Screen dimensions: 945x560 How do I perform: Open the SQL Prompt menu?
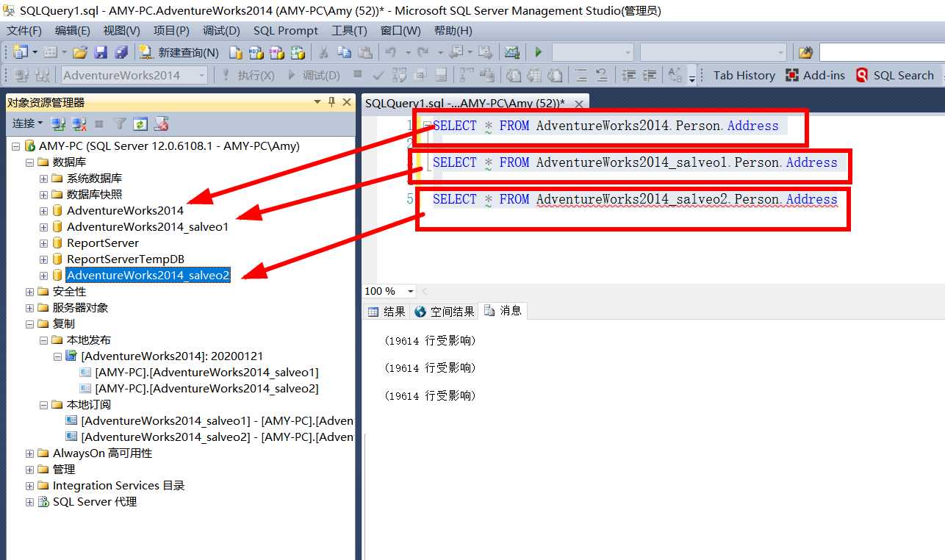tap(286, 30)
